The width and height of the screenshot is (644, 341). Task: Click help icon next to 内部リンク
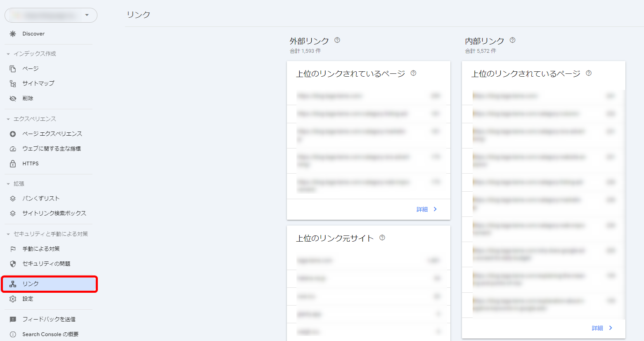pos(513,40)
